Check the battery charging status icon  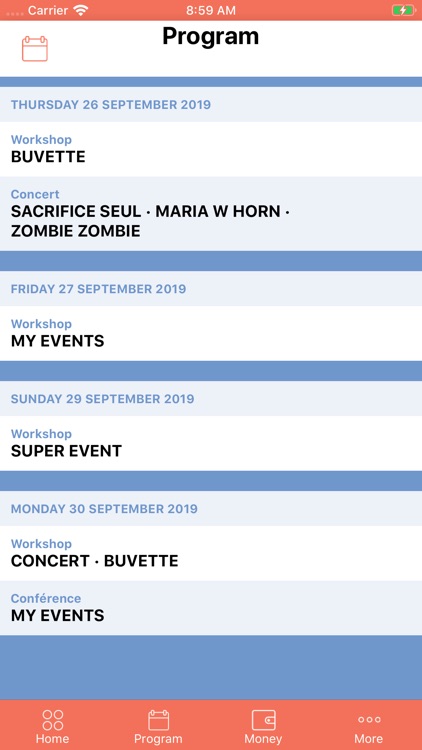(x=403, y=10)
